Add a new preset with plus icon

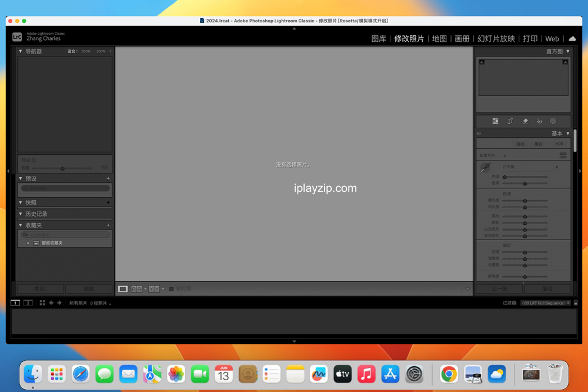point(108,179)
